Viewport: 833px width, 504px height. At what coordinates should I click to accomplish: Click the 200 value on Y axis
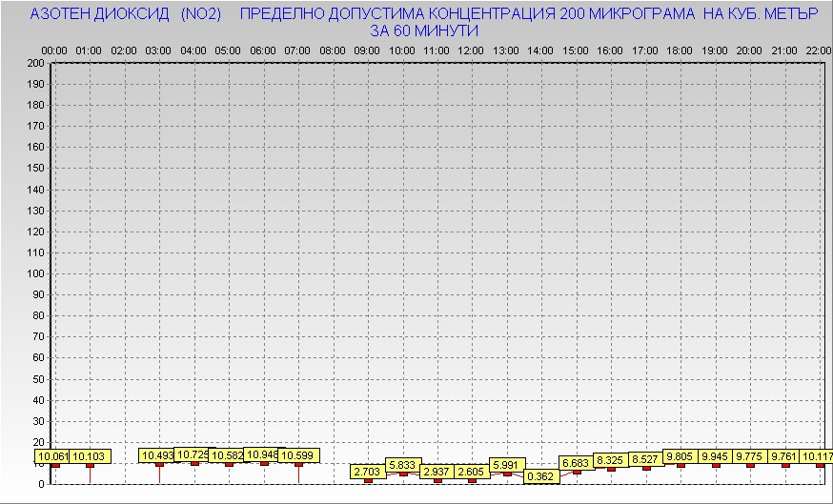point(35,63)
